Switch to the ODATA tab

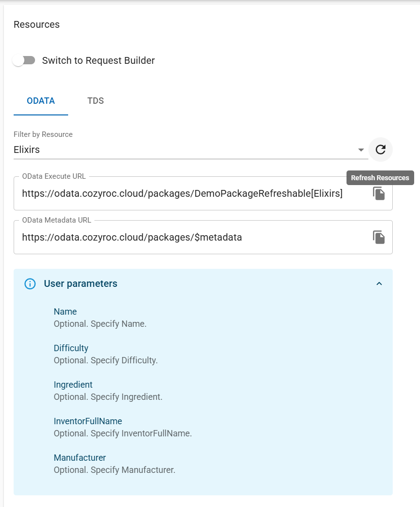(x=41, y=101)
